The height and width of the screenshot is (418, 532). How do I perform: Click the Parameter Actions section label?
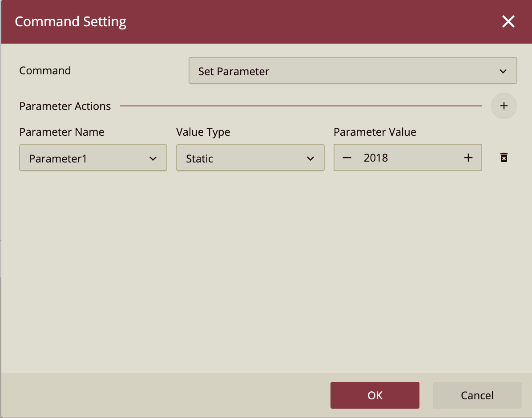coord(65,106)
